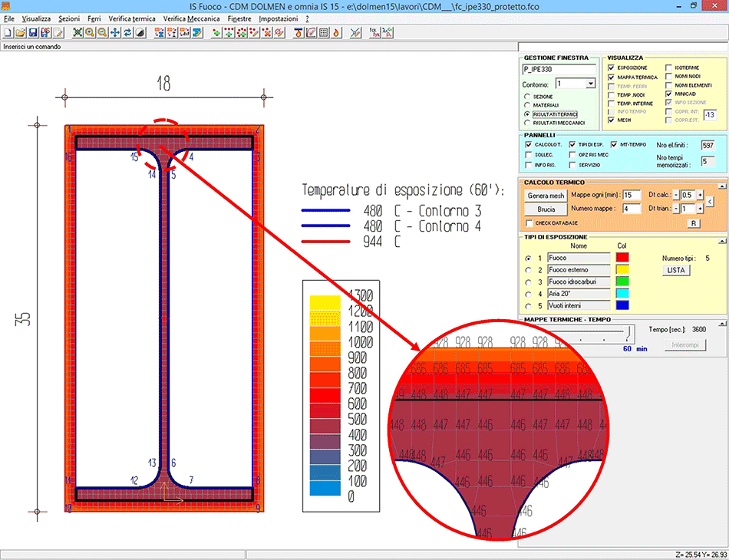Click the LISTA button
The height and width of the screenshot is (560, 729).
(x=676, y=270)
